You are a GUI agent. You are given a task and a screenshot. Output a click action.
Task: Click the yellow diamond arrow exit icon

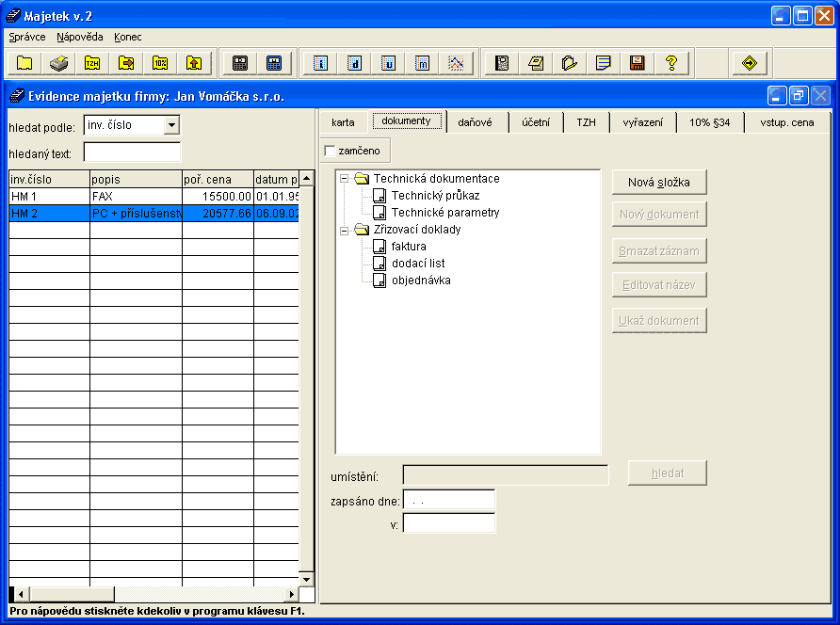[x=749, y=63]
